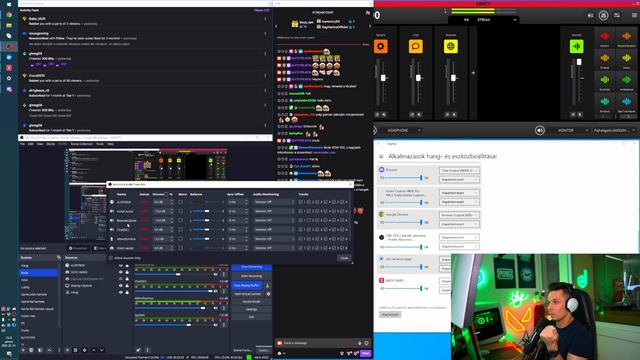This screenshot has width=640, height=360.
Task: Adjust the Google Chrome volume slider
Action: (402, 222)
